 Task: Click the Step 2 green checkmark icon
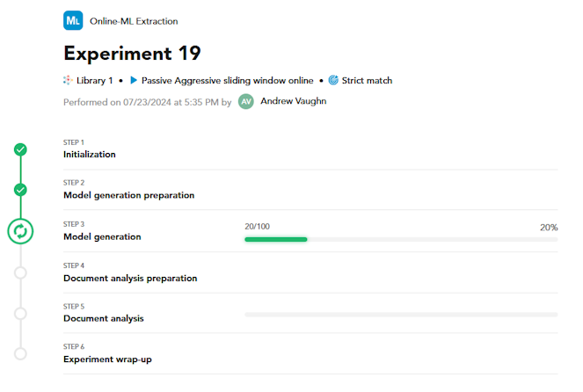[20, 190]
